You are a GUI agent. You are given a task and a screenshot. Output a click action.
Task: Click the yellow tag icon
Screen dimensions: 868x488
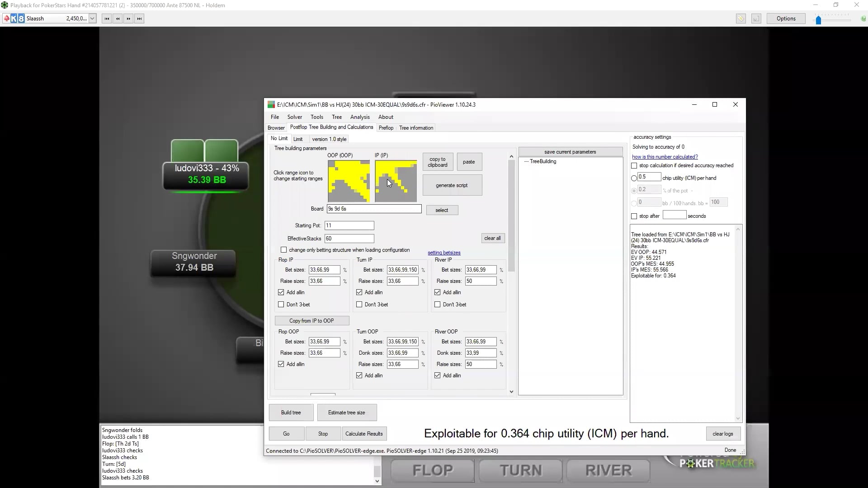[741, 19]
